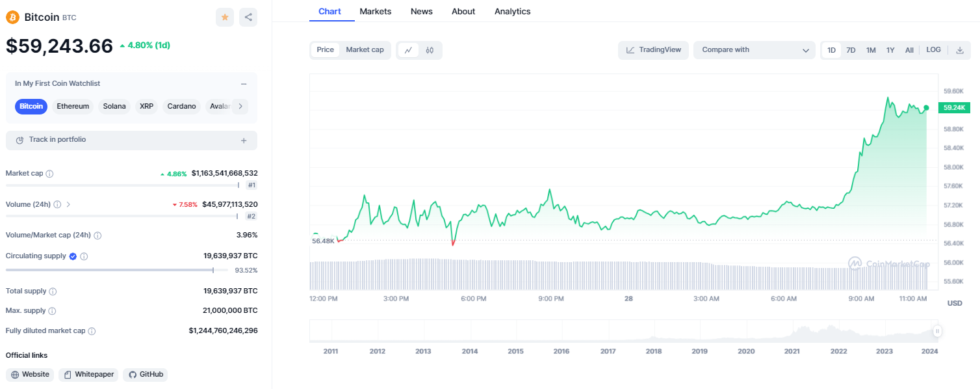The height and width of the screenshot is (389, 980).
Task: Click the timeline range slider right handle
Action: coord(937,332)
